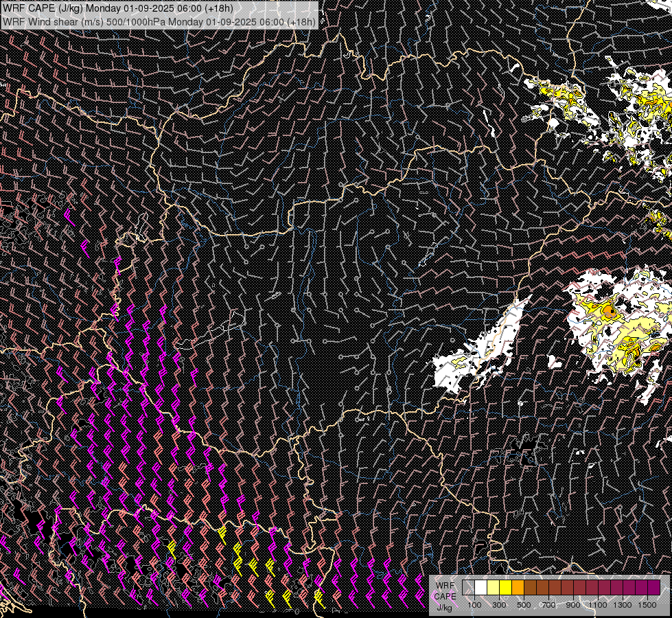The width and height of the screenshot is (672, 618).
Task: Click the pale yellow CAPE legend swatch
Action: (x=493, y=588)
